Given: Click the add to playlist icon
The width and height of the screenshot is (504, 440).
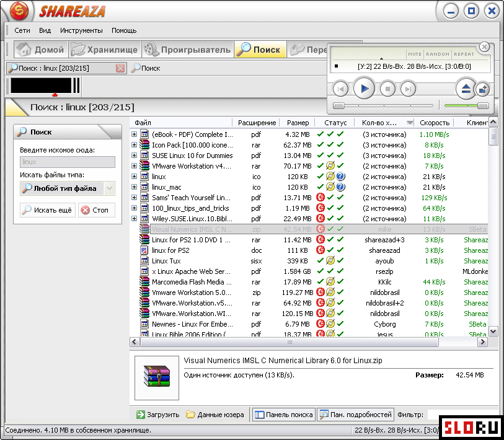Looking at the screenshot, I should (x=482, y=89).
